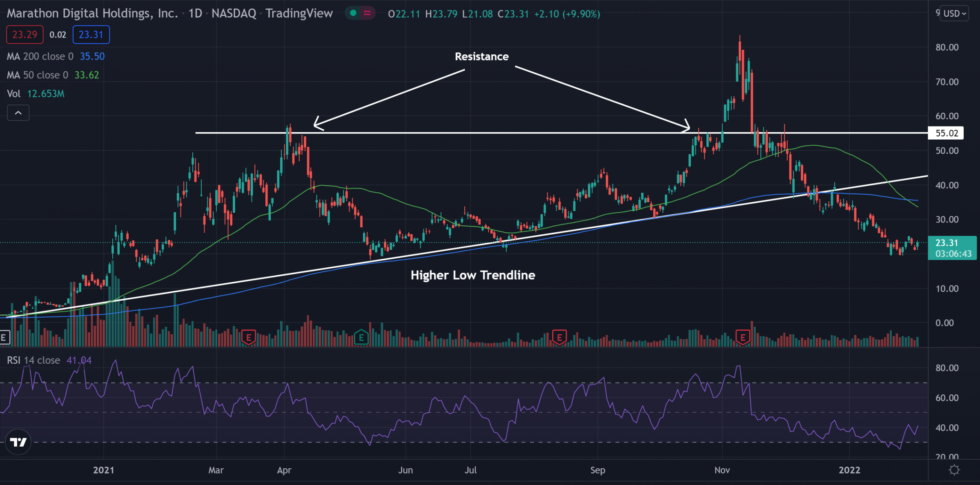
Task: Click the earnings marker near March
Action: pos(248,337)
